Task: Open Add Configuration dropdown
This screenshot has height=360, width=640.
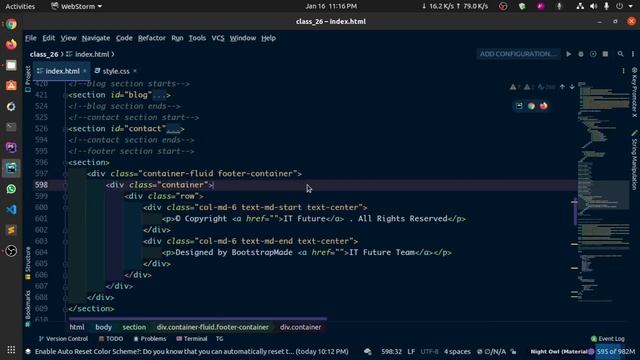Action: (517, 54)
